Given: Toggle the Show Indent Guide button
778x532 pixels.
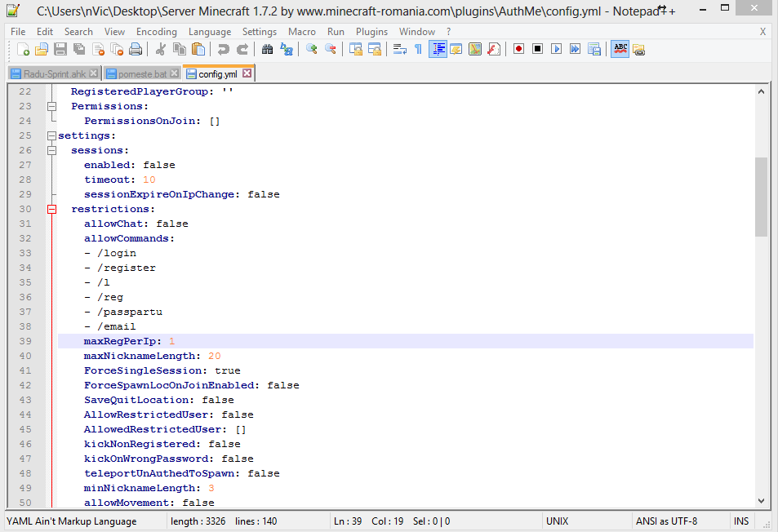Looking at the screenshot, I should (438, 49).
